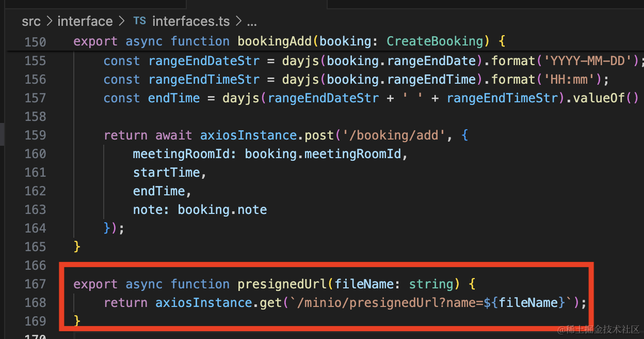Click line number 159 in the gutter
The height and width of the screenshot is (339, 644).
(35, 135)
